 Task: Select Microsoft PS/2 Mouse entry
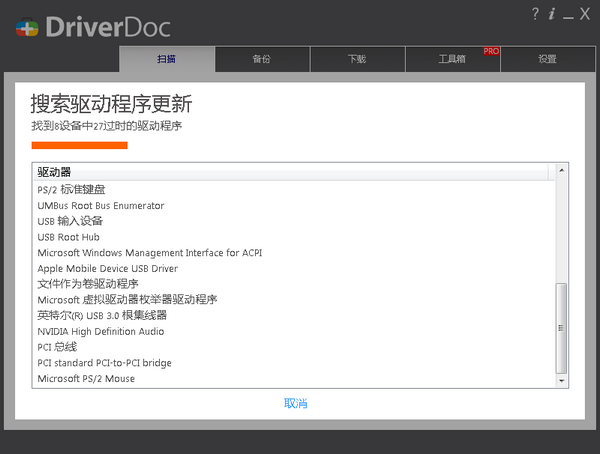(x=86, y=379)
